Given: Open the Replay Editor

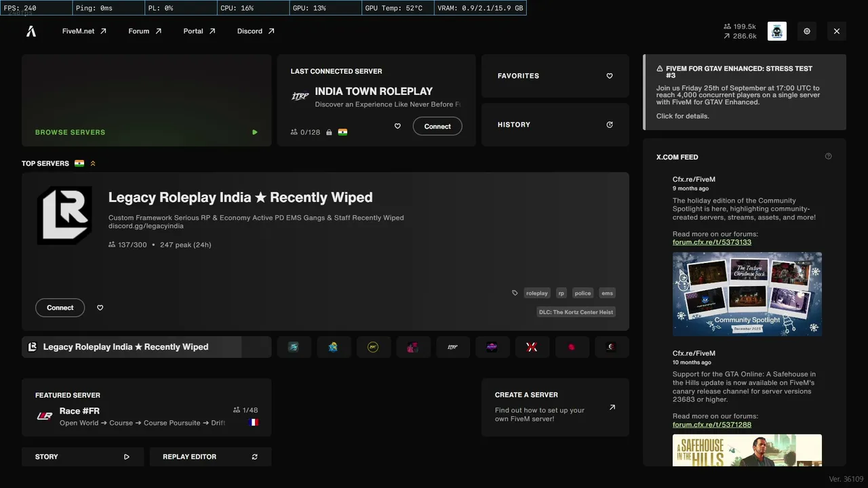Looking at the screenshot, I should [210, 457].
